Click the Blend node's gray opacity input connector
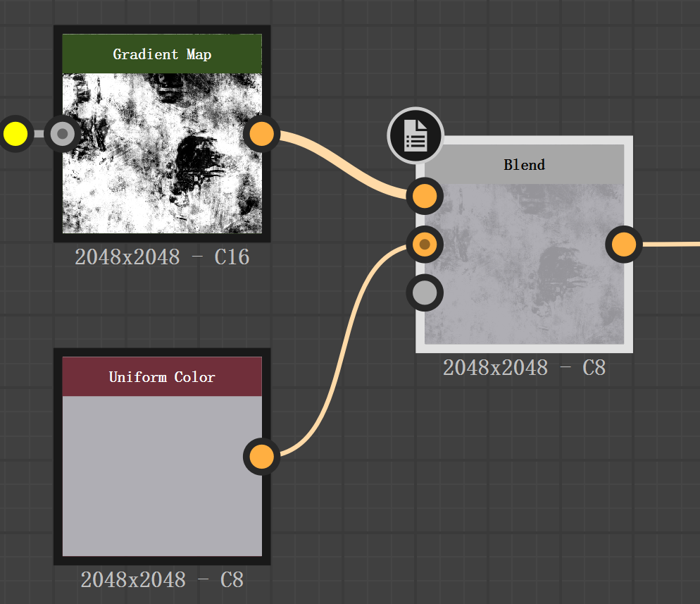700x604 pixels. point(424,292)
